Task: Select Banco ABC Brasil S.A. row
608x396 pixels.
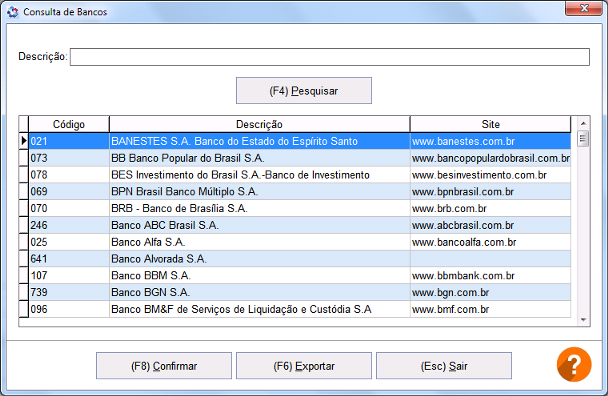Action: click(259, 225)
